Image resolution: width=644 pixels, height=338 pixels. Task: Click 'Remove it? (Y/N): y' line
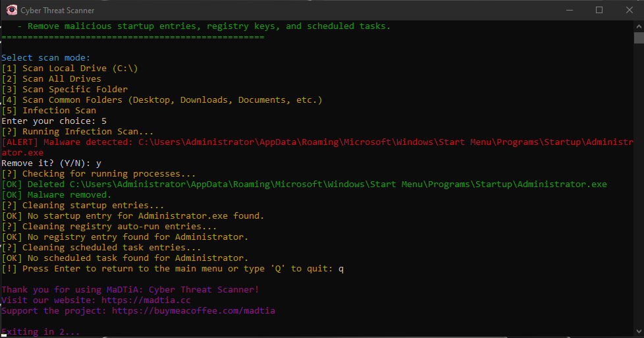point(51,163)
